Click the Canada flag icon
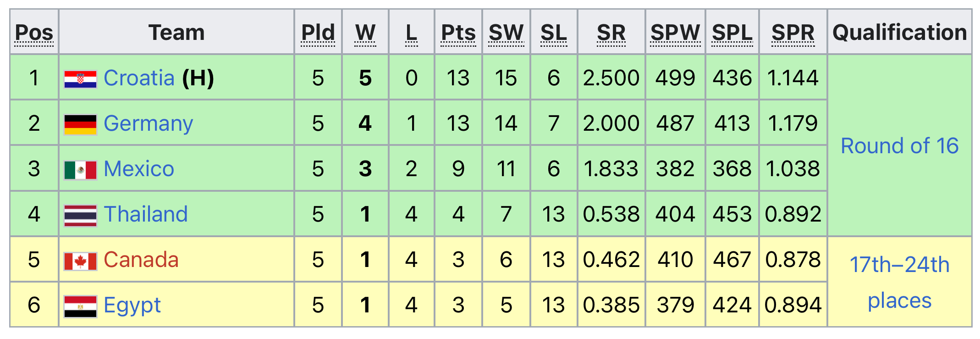 pyautogui.click(x=80, y=261)
